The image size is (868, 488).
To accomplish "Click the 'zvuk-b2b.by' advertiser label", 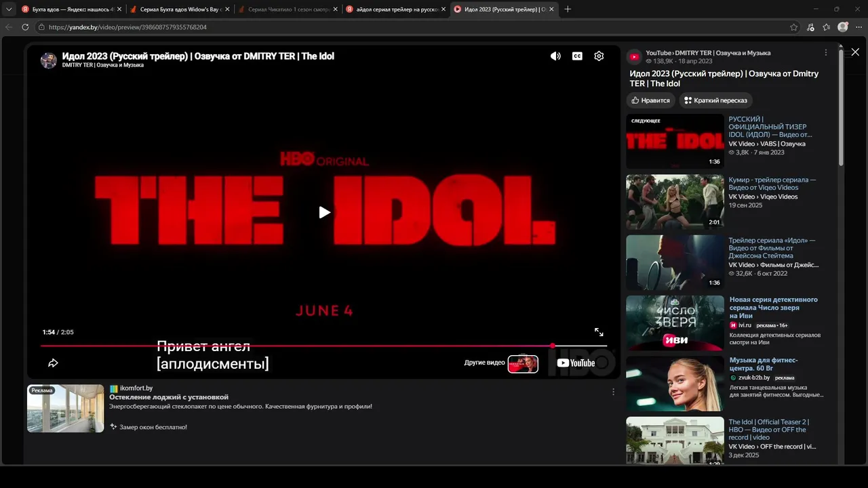I will 754,378.
